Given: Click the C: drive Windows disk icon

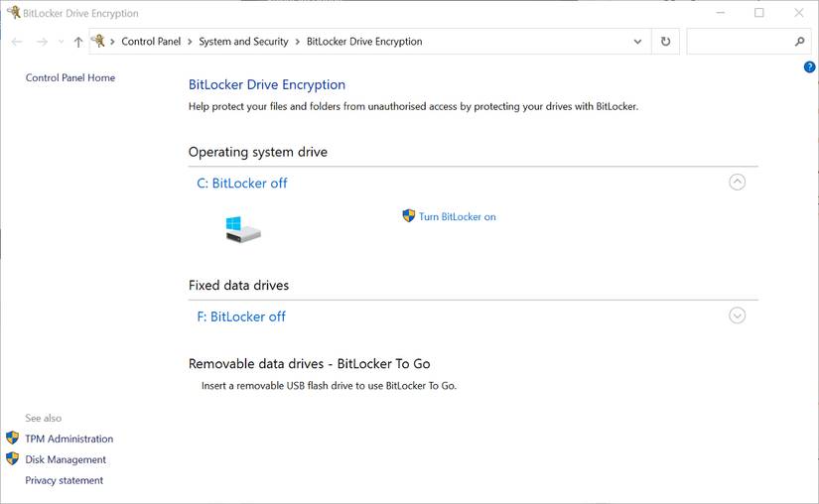Looking at the screenshot, I should [x=241, y=229].
